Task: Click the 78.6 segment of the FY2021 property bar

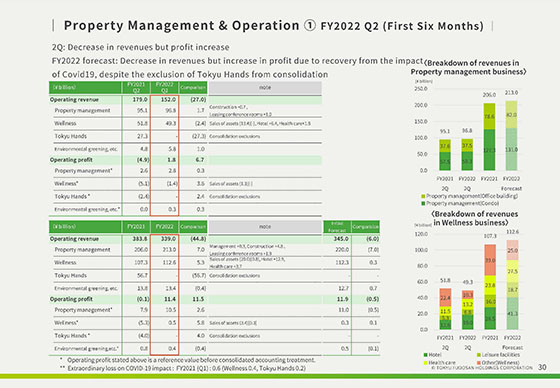Action: (489, 116)
